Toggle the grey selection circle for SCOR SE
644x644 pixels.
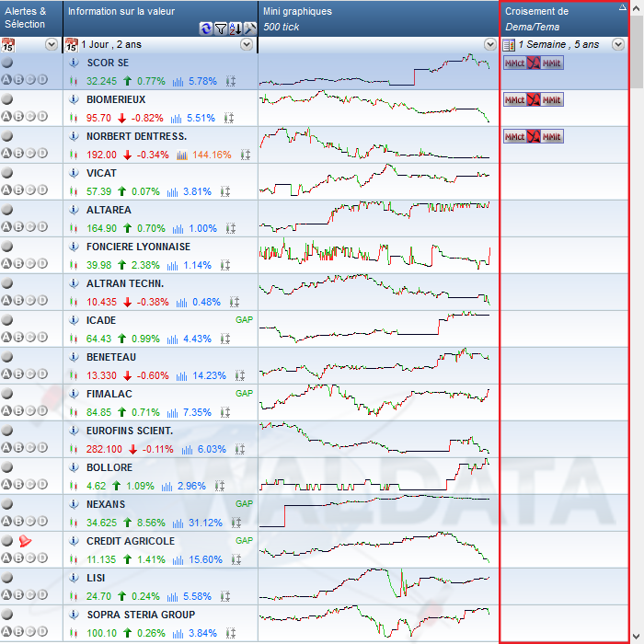[7, 63]
